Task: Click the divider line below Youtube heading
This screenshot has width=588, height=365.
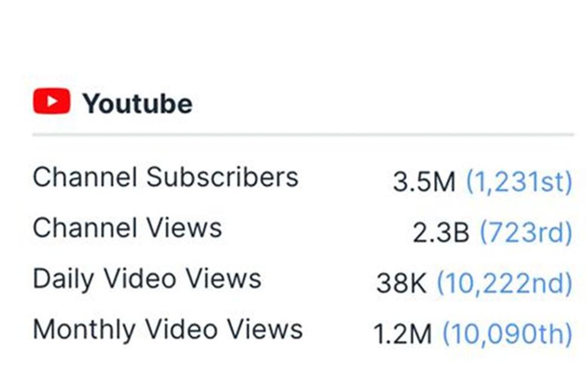Action: pos(303,135)
